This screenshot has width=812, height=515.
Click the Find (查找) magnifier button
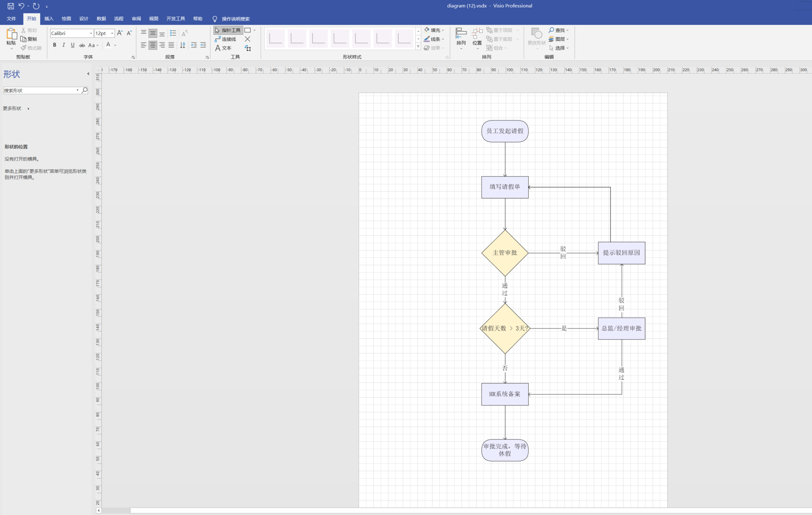pos(559,30)
